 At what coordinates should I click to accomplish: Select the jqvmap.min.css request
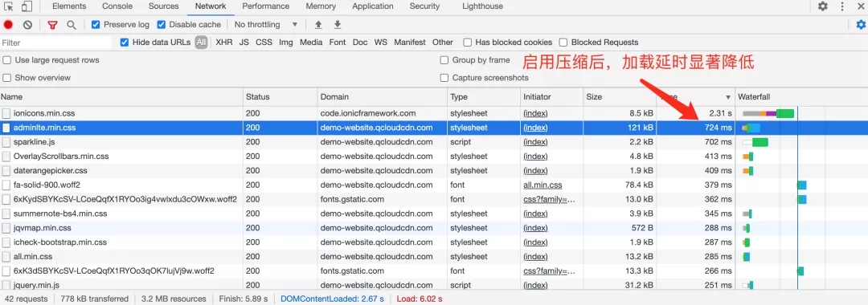pyautogui.click(x=434, y=228)
